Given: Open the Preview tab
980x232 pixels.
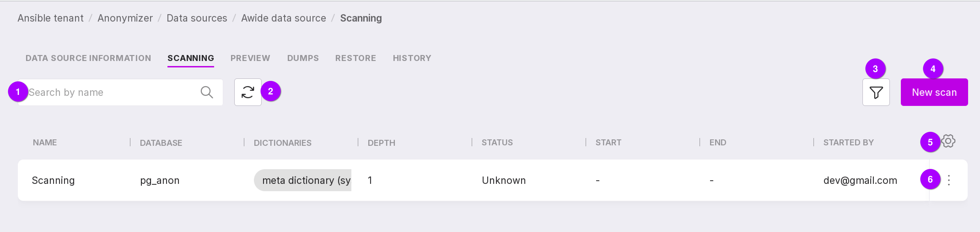Looking at the screenshot, I should tap(250, 58).
